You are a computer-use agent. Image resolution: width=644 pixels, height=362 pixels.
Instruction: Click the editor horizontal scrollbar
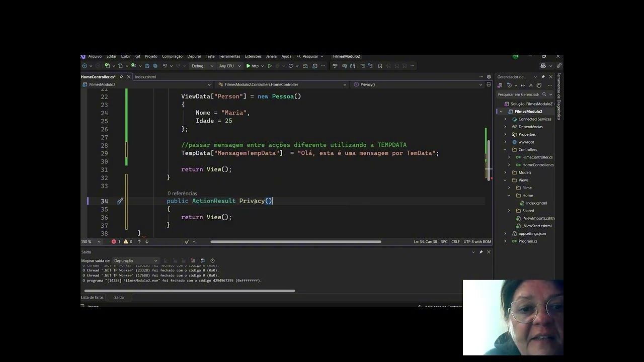pos(296,242)
